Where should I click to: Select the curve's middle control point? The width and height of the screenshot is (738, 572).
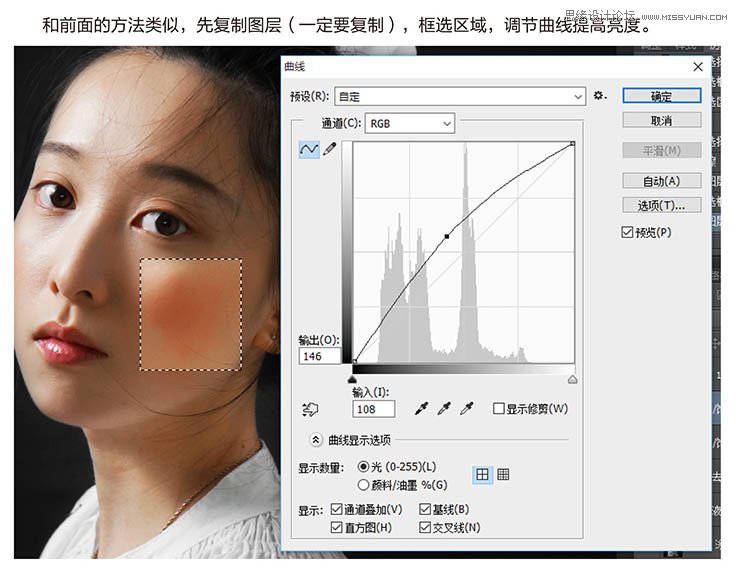(447, 236)
